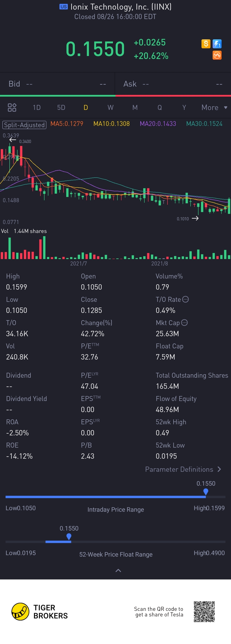231x644 pixels.
Task: Tap the blue lightning bolt badge icon
Action: (x=217, y=44)
